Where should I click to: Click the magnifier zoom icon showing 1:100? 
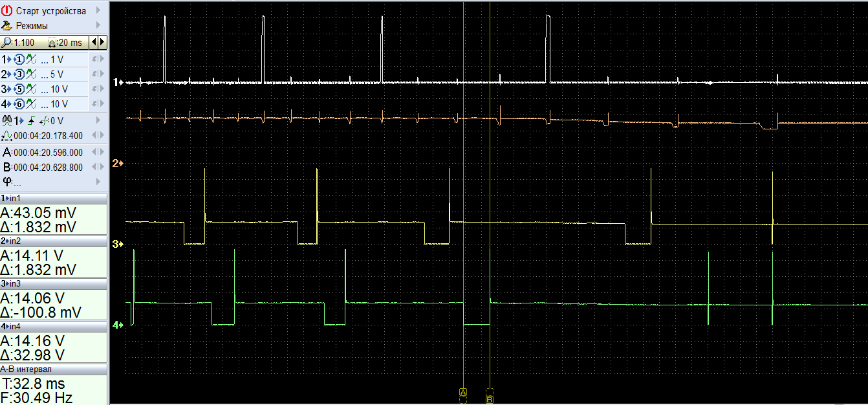click(7, 43)
